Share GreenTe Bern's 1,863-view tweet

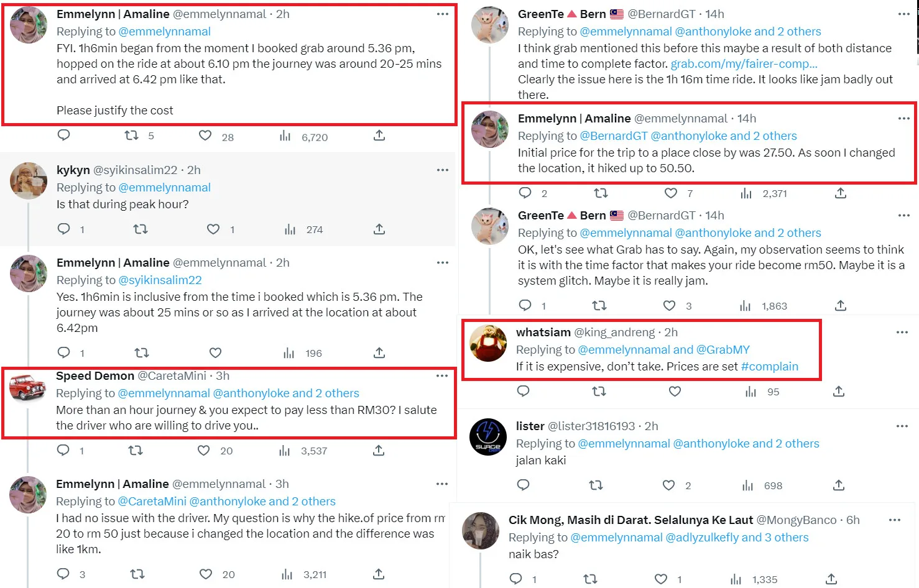(841, 306)
